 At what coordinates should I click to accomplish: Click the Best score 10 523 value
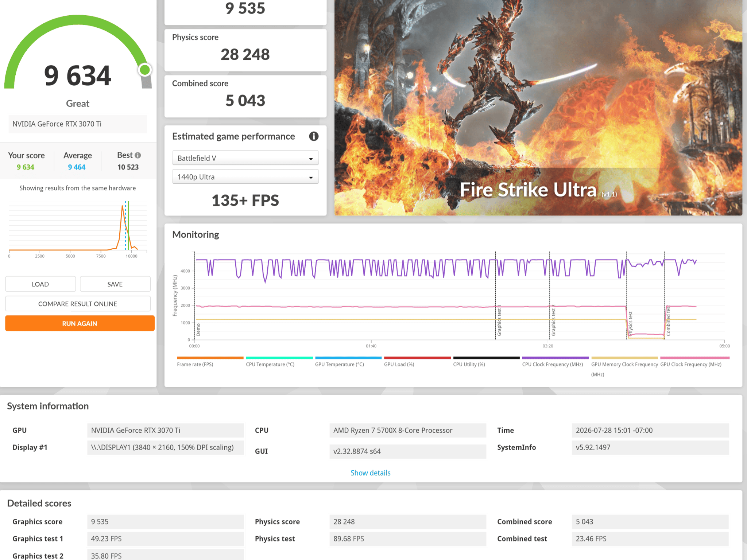(128, 167)
